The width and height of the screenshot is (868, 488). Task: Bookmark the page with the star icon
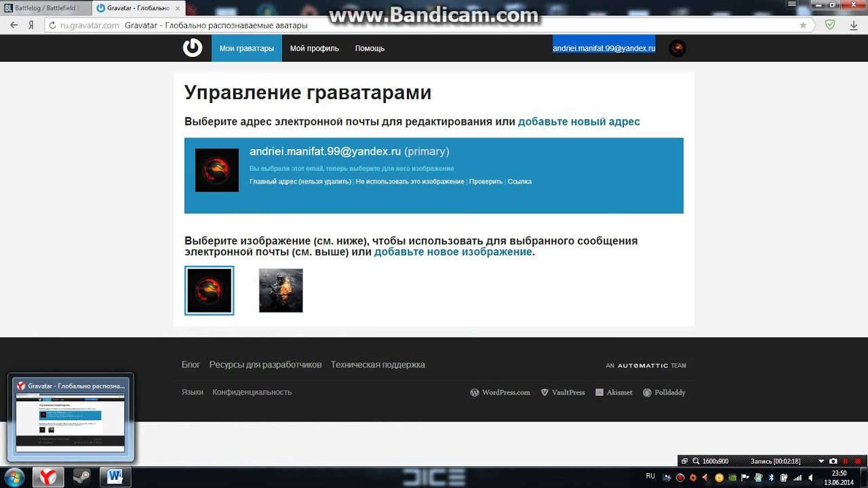[804, 25]
